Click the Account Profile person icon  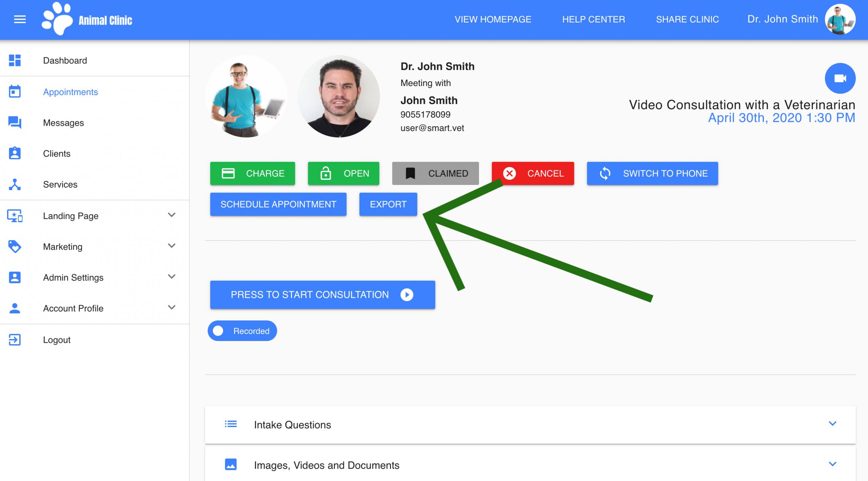click(15, 308)
